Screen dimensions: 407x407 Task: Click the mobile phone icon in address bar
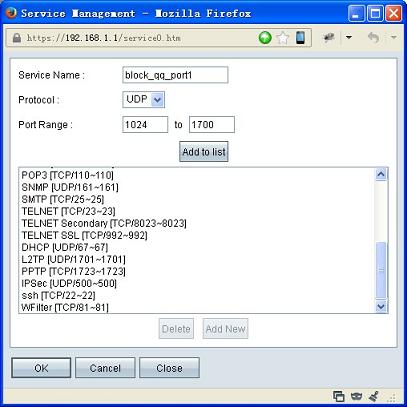[300, 37]
